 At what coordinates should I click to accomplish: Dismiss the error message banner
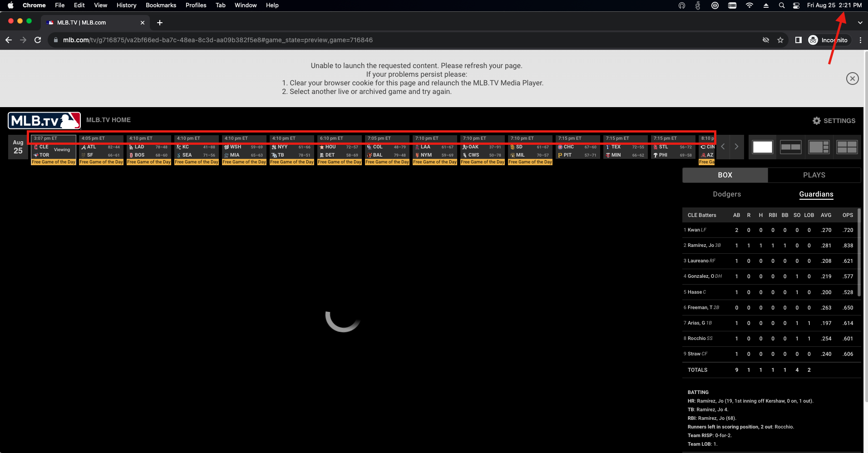pos(852,79)
